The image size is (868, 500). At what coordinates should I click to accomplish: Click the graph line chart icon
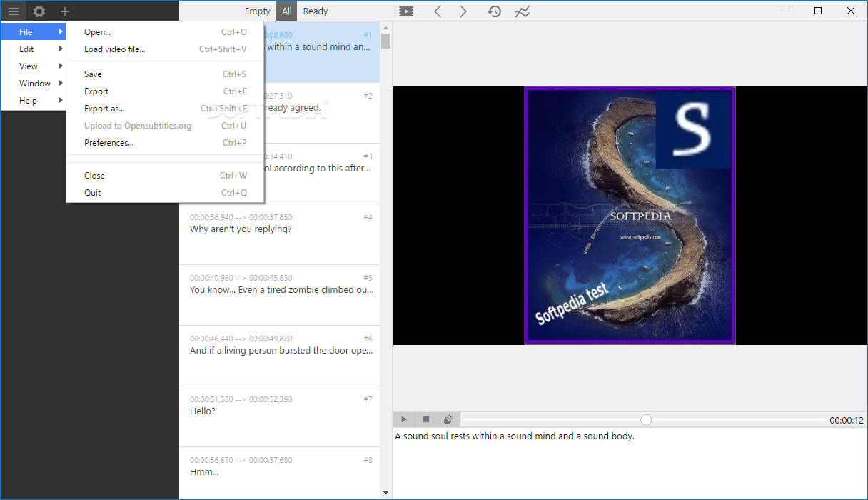pyautogui.click(x=523, y=11)
